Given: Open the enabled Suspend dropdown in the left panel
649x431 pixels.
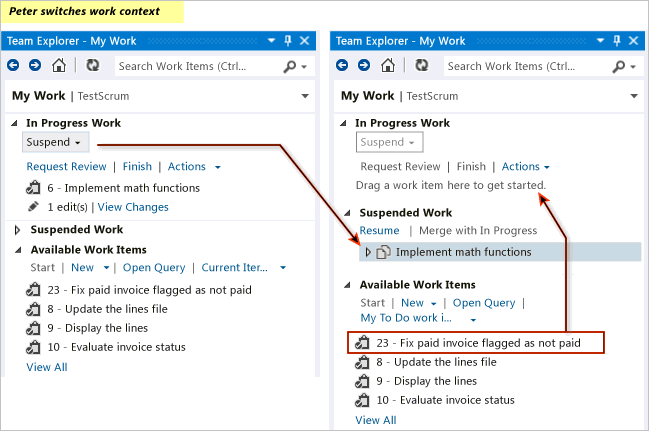Looking at the screenshot, I should coord(55,142).
